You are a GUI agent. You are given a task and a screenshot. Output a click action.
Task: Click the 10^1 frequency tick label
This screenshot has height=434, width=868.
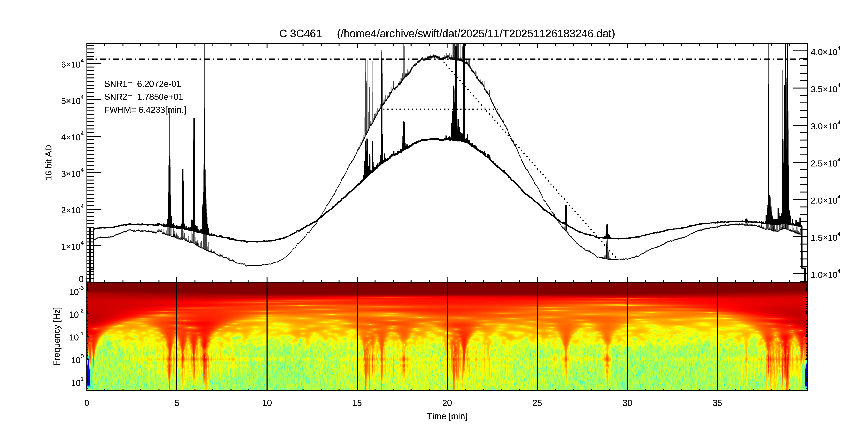point(77,383)
